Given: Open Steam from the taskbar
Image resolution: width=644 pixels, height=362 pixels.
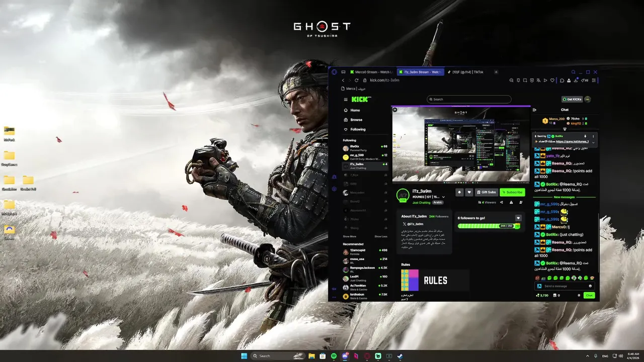Looking at the screenshot, I should [400, 356].
